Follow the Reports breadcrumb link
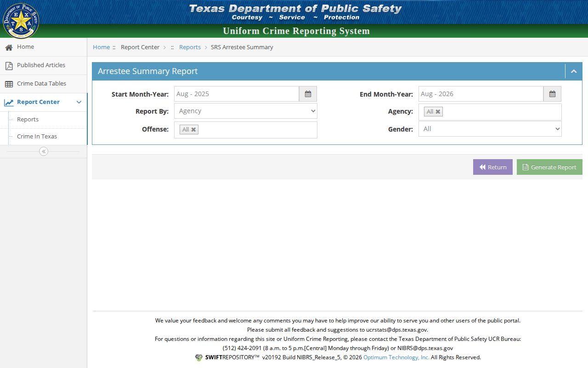Image resolution: width=588 pixels, height=368 pixels. point(190,47)
